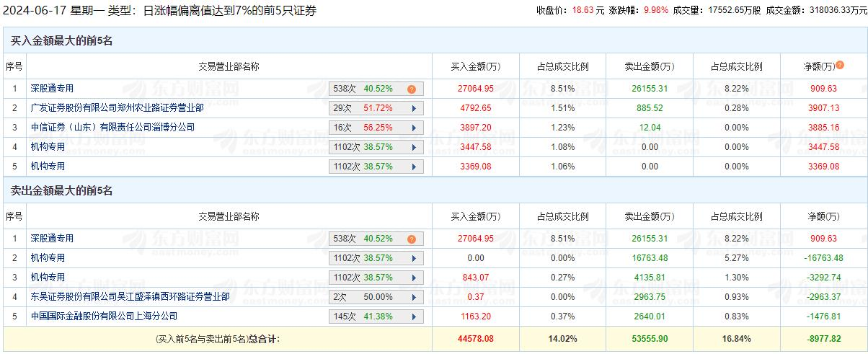
Task: Click orange question mark in buy table's 深股通专用 row
Action: click(412, 89)
